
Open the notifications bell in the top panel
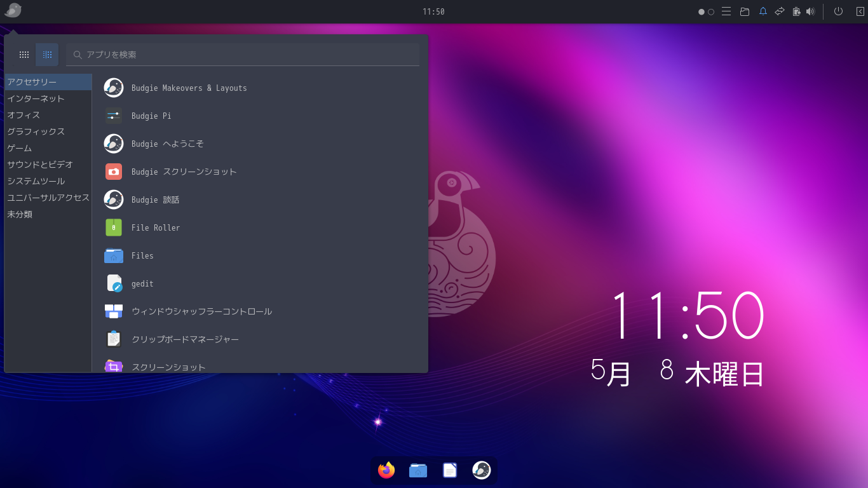763,11
